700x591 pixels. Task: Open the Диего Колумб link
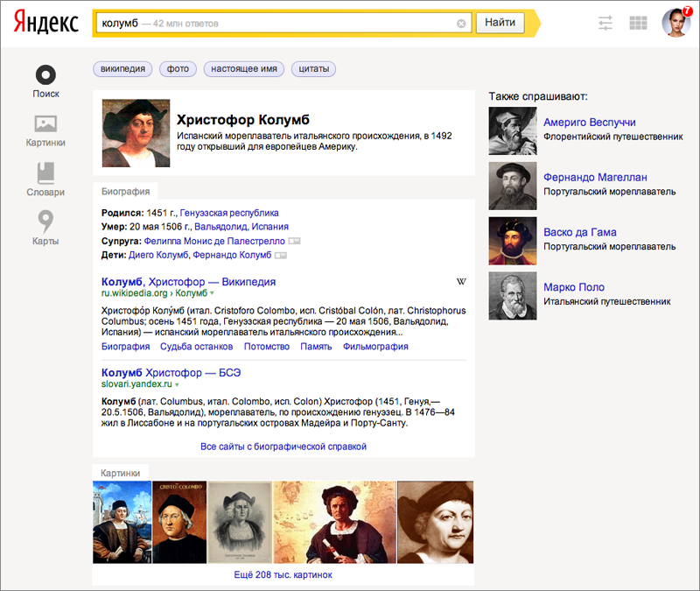158,255
